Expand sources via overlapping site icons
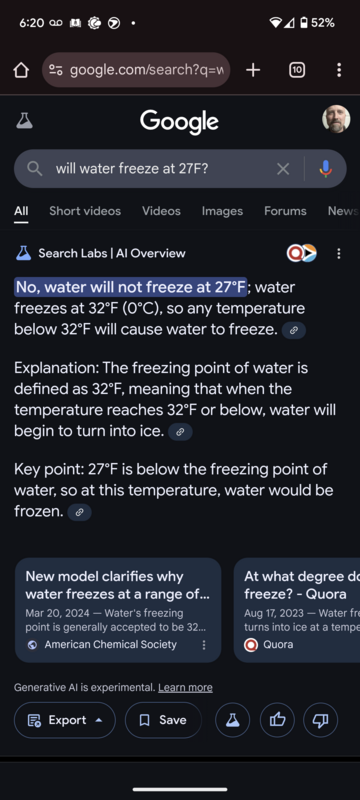The image size is (360, 800). pyautogui.click(x=301, y=253)
